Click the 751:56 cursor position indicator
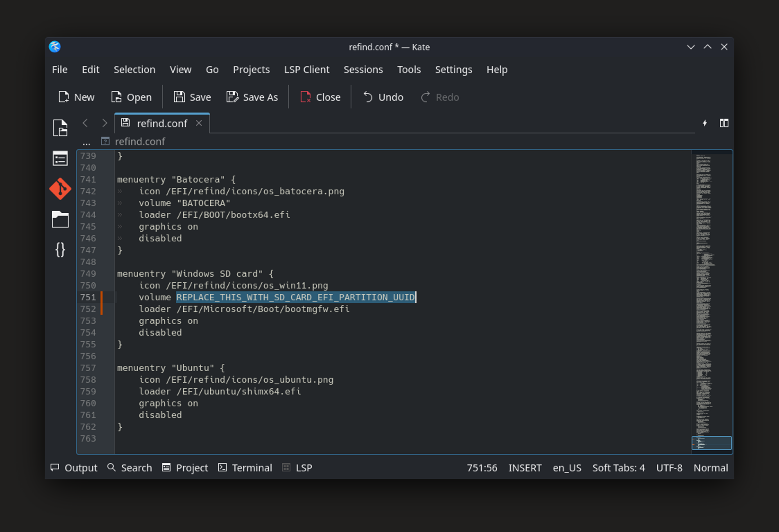 click(482, 468)
